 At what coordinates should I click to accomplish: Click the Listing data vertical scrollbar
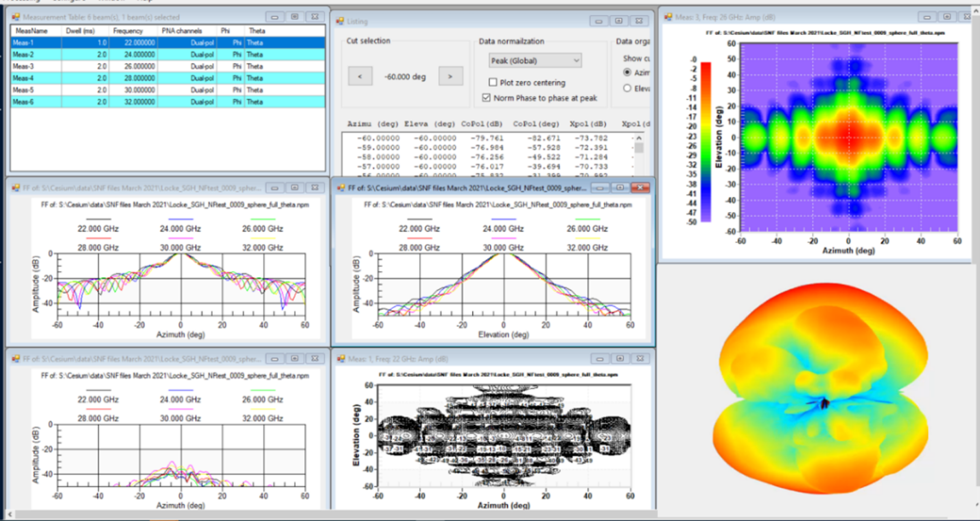pos(639,155)
